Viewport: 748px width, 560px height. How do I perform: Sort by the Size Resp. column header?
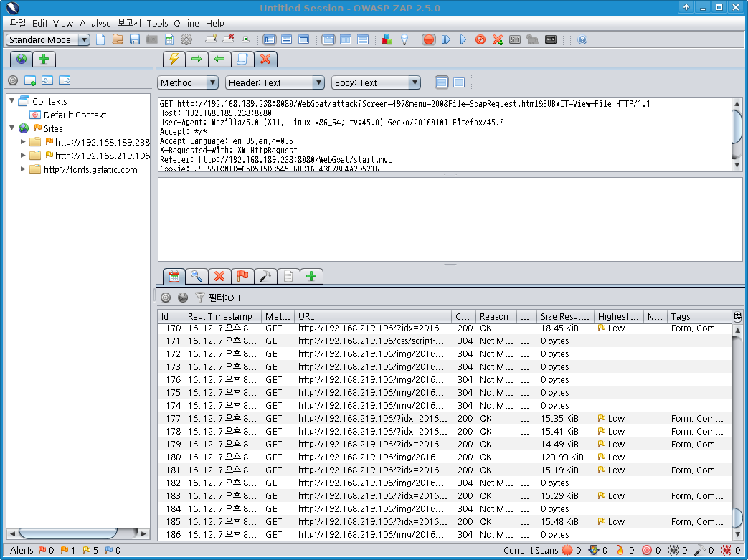565,316
